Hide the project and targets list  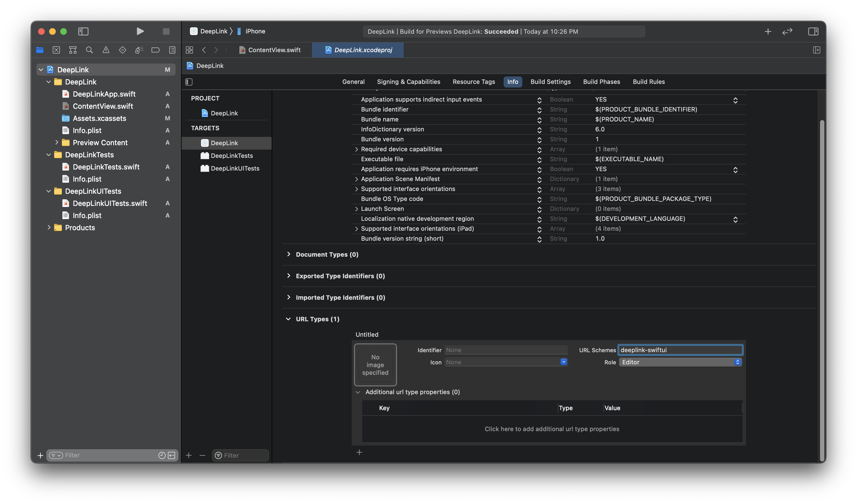(189, 82)
